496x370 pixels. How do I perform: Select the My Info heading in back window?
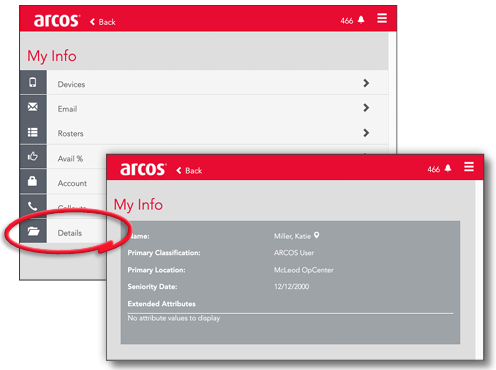(52, 56)
